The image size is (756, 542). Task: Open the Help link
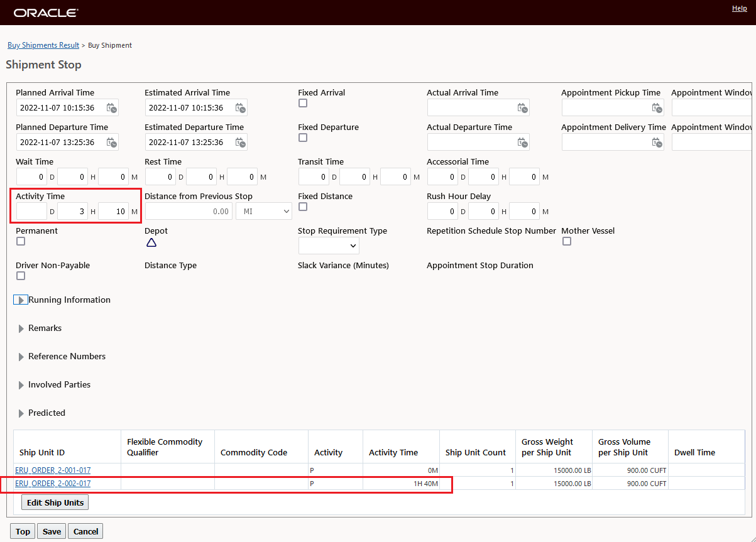(x=740, y=8)
